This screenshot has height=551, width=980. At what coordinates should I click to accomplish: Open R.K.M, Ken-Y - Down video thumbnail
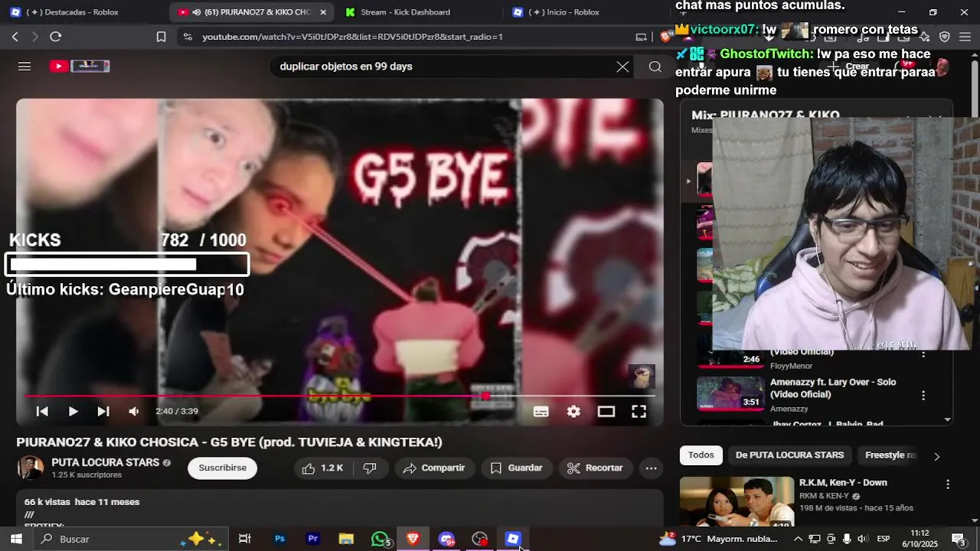click(x=737, y=502)
